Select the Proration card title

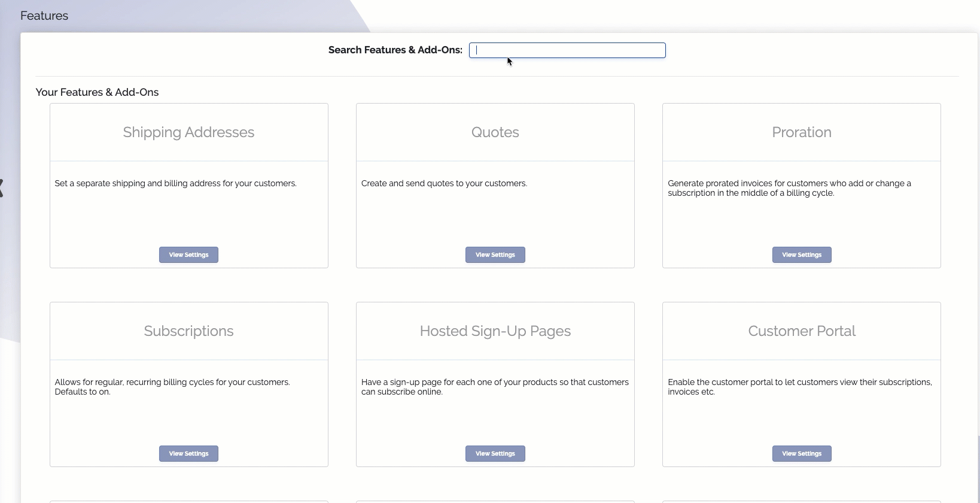point(802,132)
